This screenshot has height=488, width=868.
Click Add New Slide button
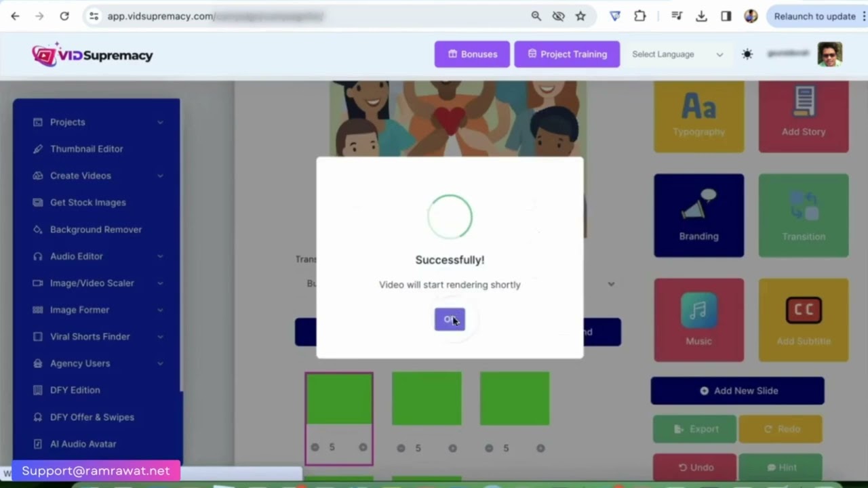click(738, 390)
